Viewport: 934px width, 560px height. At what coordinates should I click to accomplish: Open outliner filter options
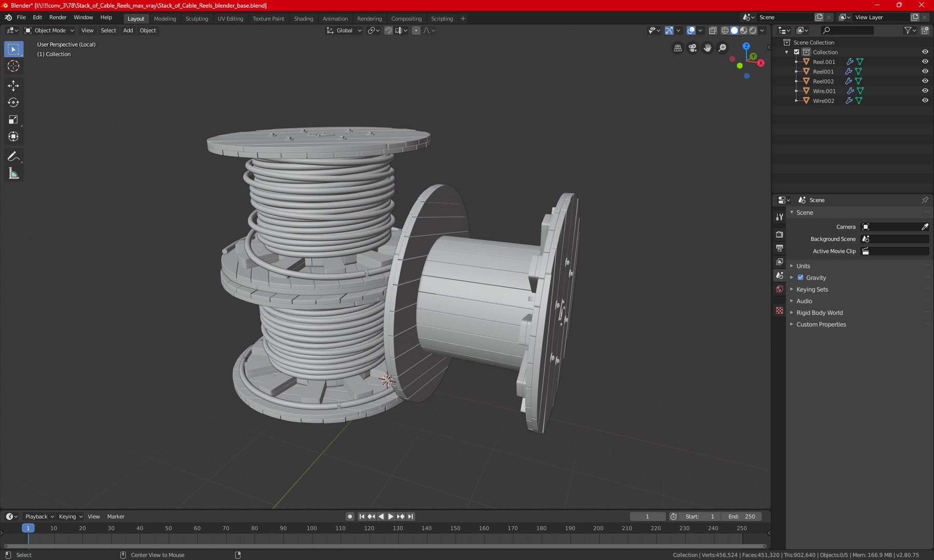coord(910,31)
